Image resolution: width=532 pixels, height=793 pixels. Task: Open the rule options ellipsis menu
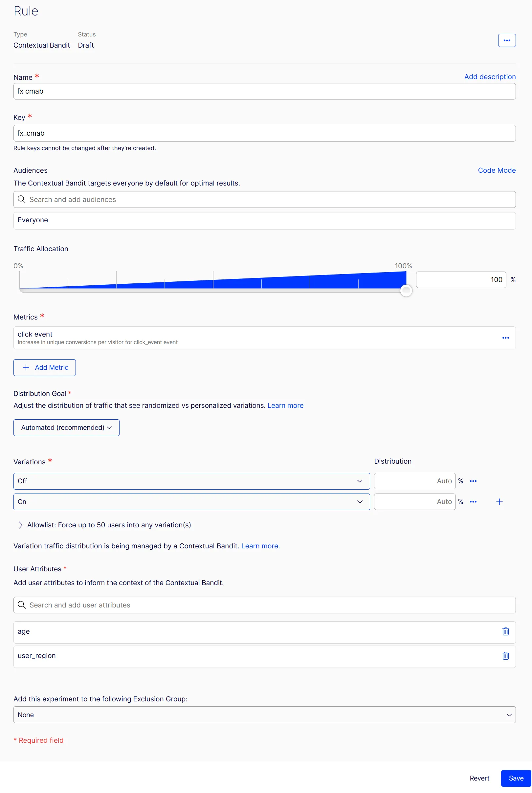[x=507, y=40]
